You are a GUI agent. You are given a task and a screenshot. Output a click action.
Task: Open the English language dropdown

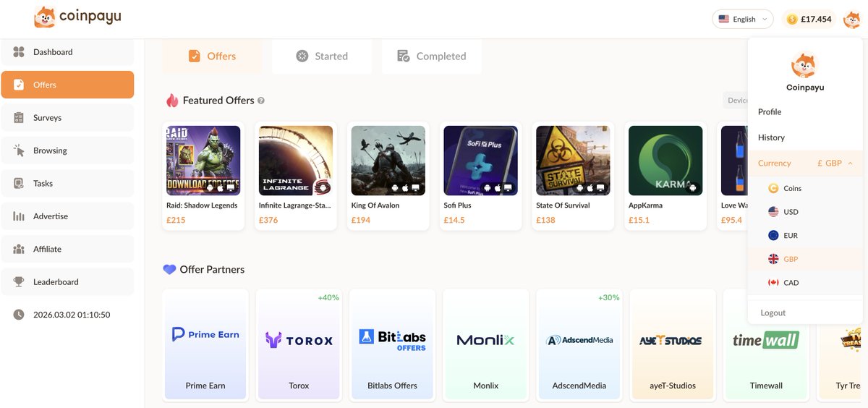click(743, 20)
